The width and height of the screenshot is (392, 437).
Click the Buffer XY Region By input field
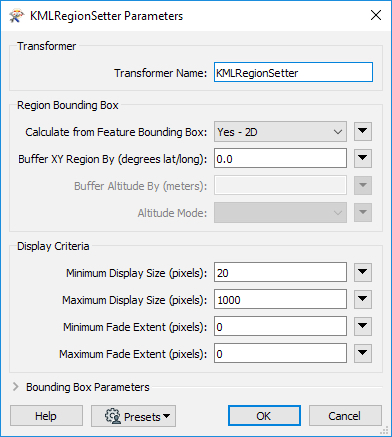280,159
